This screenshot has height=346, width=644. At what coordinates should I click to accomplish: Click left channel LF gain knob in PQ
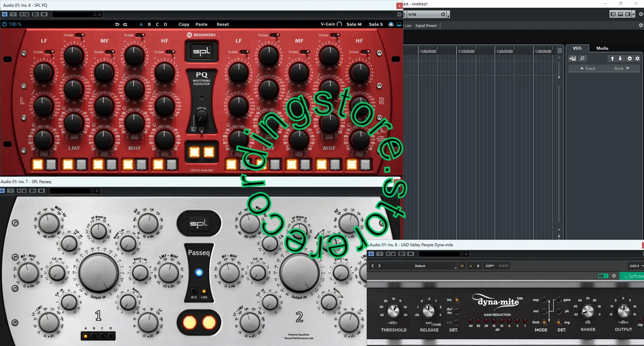click(x=43, y=73)
